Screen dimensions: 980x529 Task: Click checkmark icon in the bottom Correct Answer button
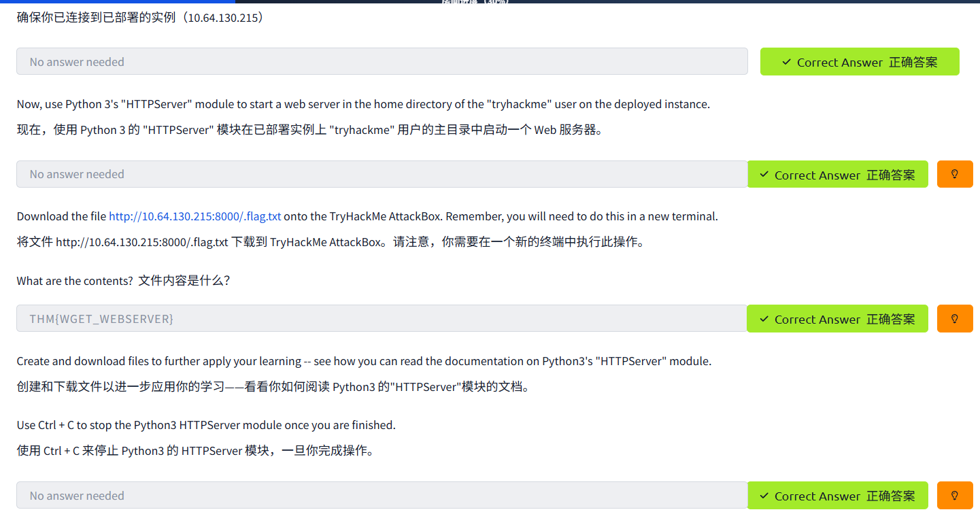(x=764, y=496)
